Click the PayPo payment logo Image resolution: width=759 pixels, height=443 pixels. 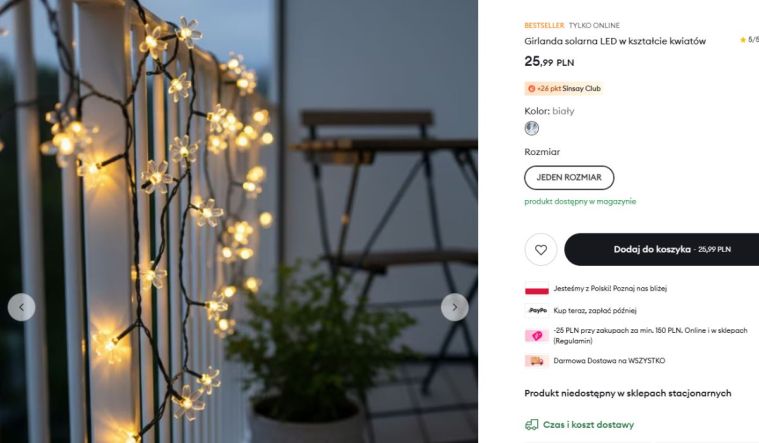point(537,310)
